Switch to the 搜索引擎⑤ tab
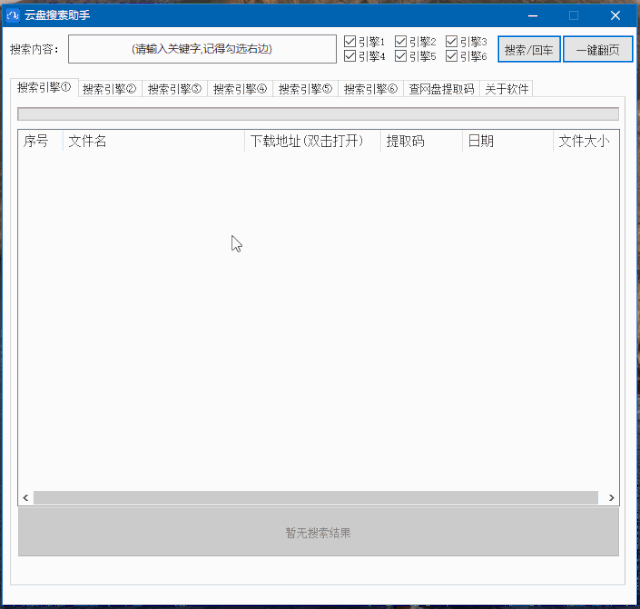 [305, 89]
